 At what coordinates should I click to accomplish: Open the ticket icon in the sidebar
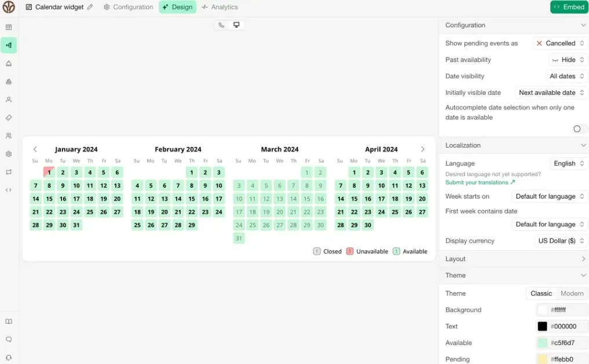point(9,117)
